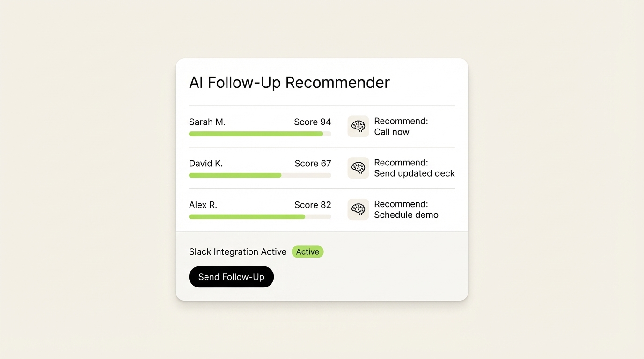Toggle the Active badge for Slack Integration
644x359 pixels.
pos(307,251)
